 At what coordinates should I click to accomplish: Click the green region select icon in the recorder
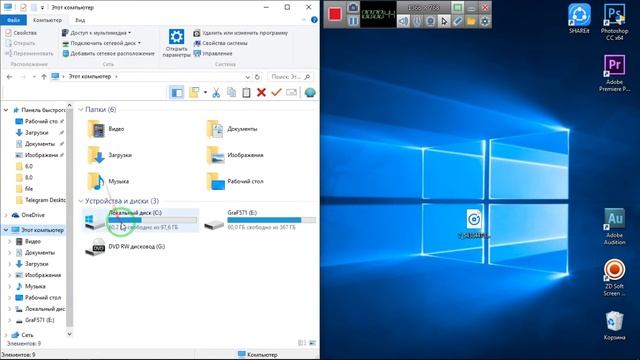tap(458, 7)
